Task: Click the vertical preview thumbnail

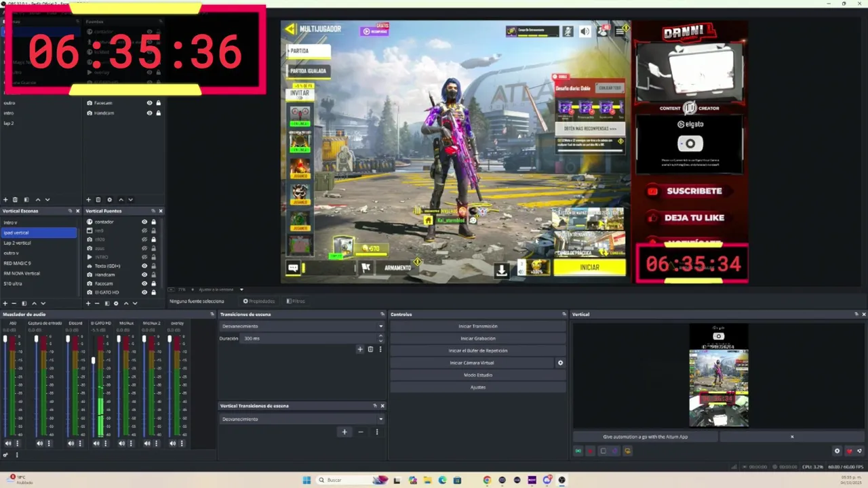Action: 719,375
